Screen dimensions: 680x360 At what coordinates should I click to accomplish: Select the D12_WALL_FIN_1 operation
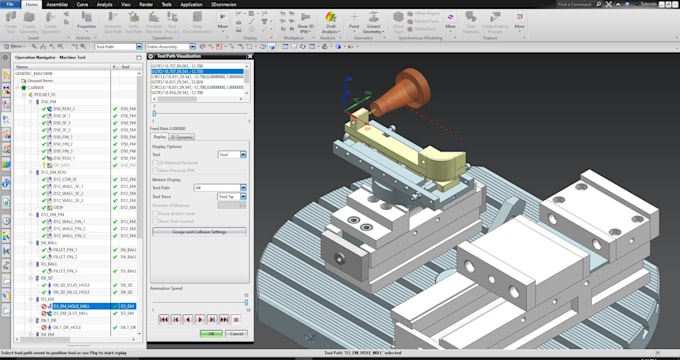69,221
